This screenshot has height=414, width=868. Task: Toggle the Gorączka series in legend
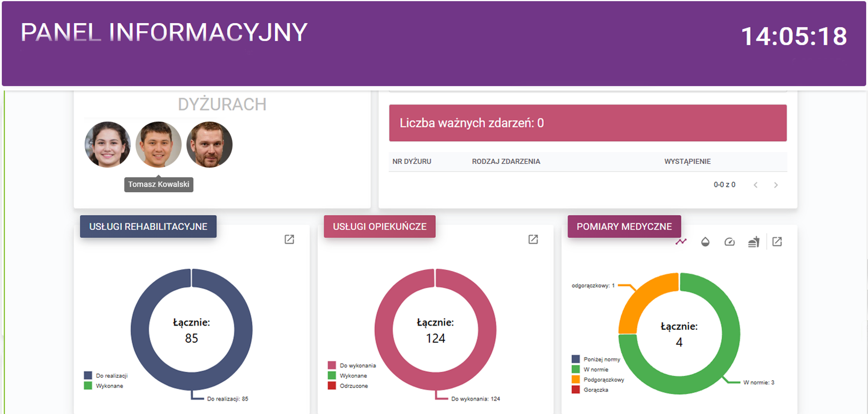point(595,390)
